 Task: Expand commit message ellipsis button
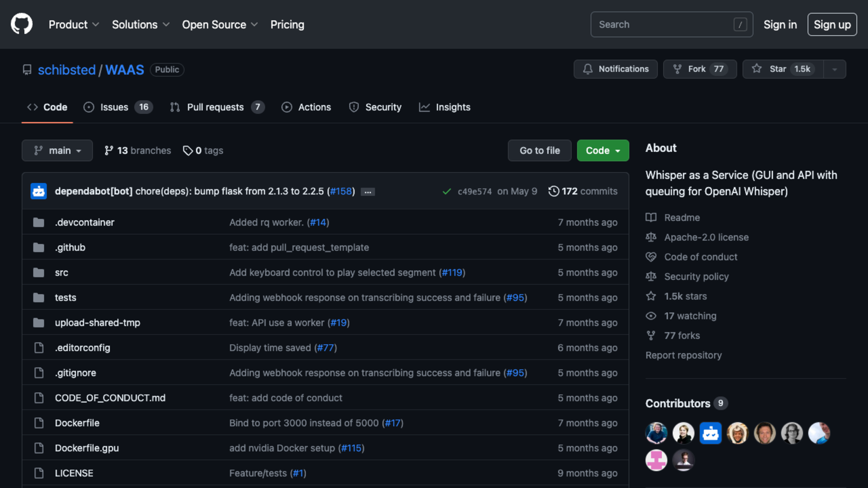point(368,192)
